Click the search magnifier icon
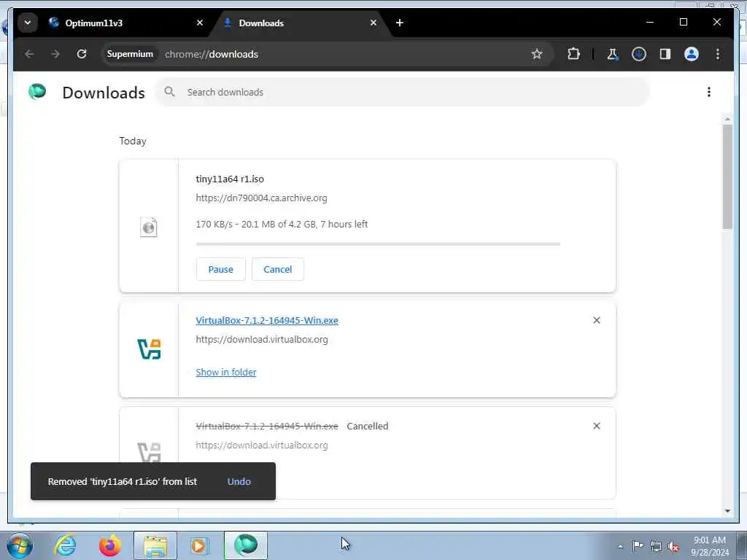Viewport: 747px width, 560px height. 169,91
